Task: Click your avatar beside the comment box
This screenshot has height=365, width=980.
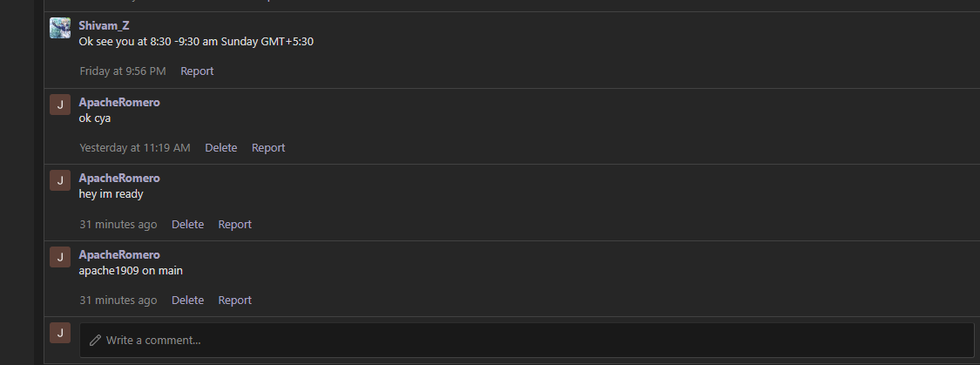Action: pos(60,333)
